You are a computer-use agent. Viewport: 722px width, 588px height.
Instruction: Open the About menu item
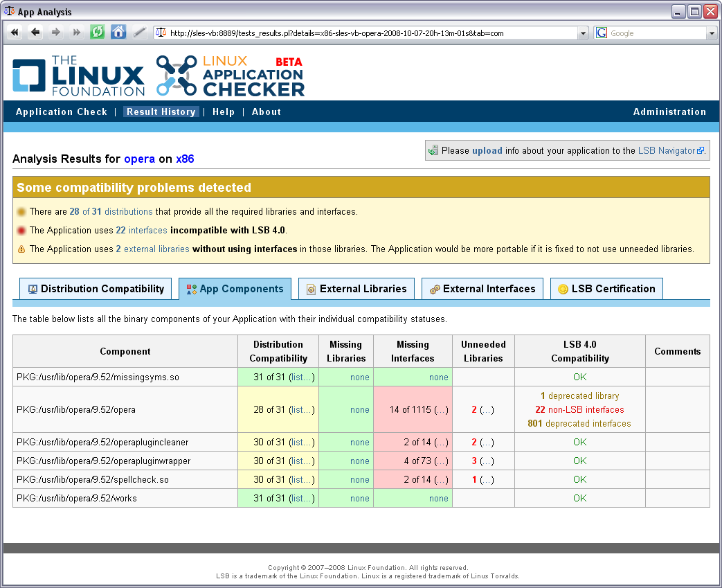(x=266, y=112)
